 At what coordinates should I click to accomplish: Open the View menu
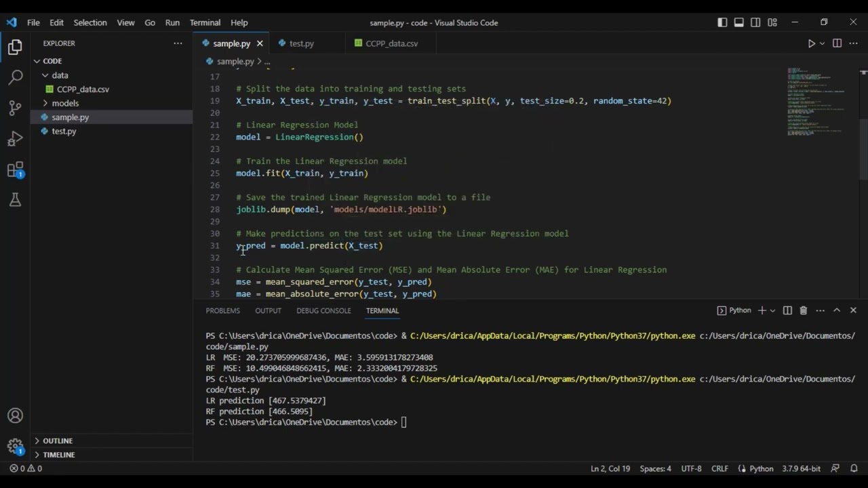tap(125, 22)
